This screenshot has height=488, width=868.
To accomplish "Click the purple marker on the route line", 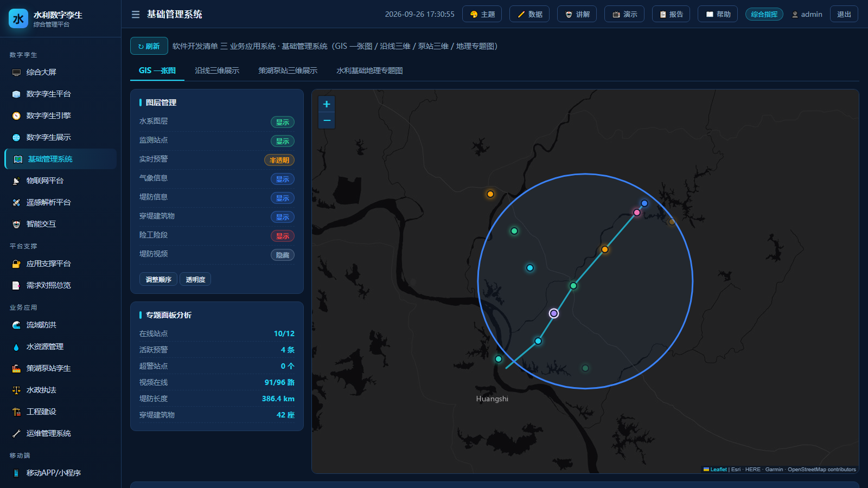I will click(x=554, y=313).
